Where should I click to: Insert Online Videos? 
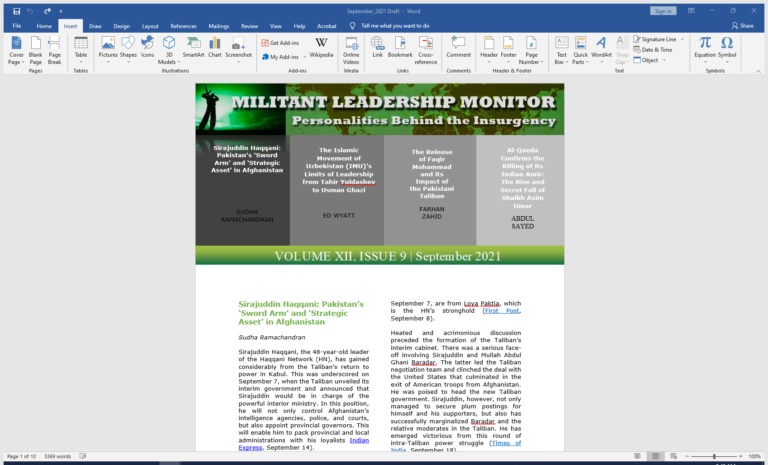point(351,50)
